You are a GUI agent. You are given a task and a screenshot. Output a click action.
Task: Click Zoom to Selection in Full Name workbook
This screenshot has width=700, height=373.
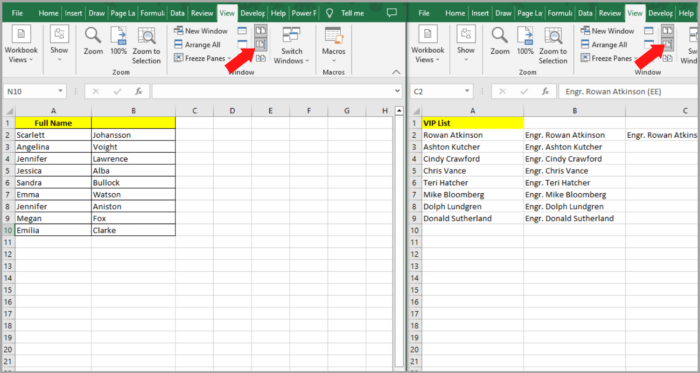coord(146,46)
